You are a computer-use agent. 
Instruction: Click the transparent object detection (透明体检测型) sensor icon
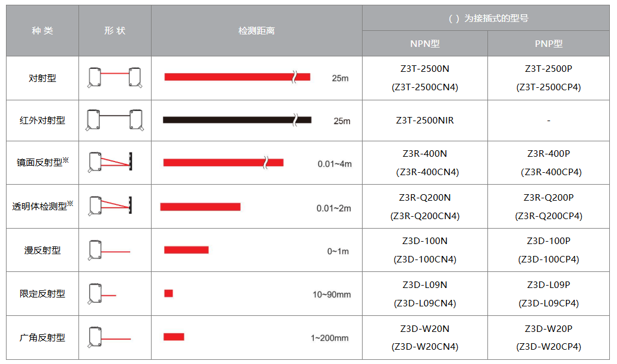(110, 206)
